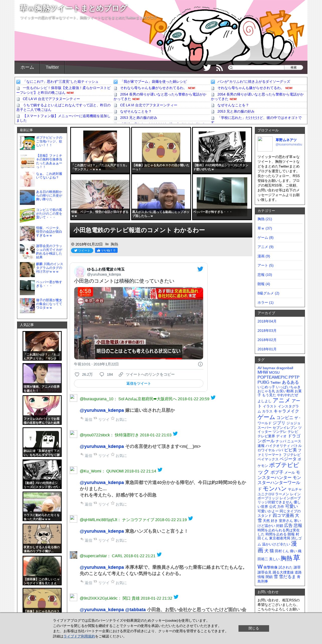Click the blog title 草ｗ胸熱ツイートまとめブログ
322x644 pixels.
73,8
